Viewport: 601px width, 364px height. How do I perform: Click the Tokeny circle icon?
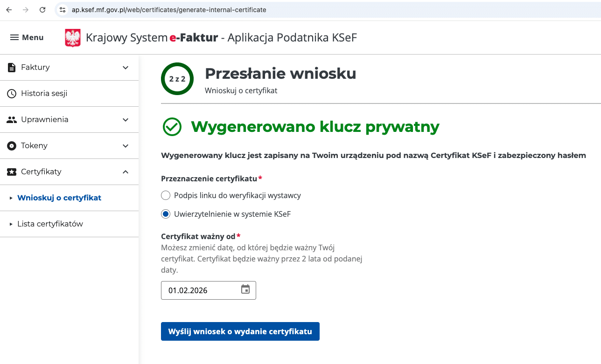tap(12, 146)
